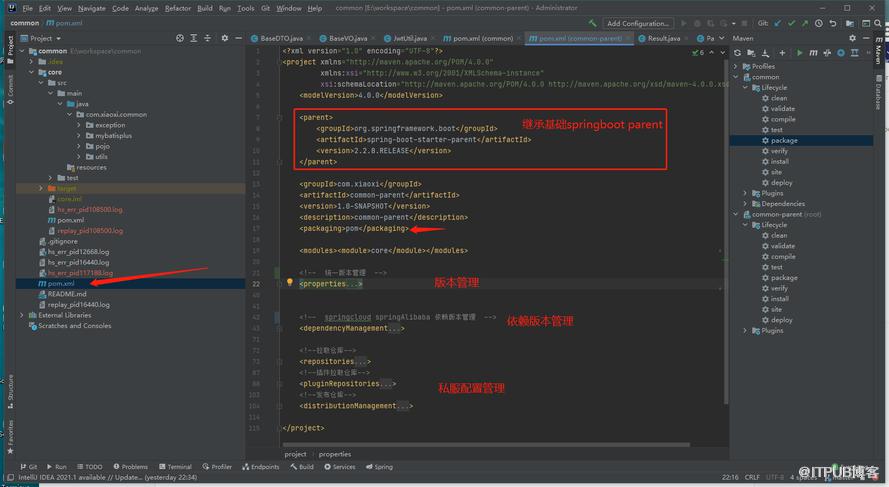Click properties breadcrumb in editor footer
Screen dimensions: 889x487
335,454
